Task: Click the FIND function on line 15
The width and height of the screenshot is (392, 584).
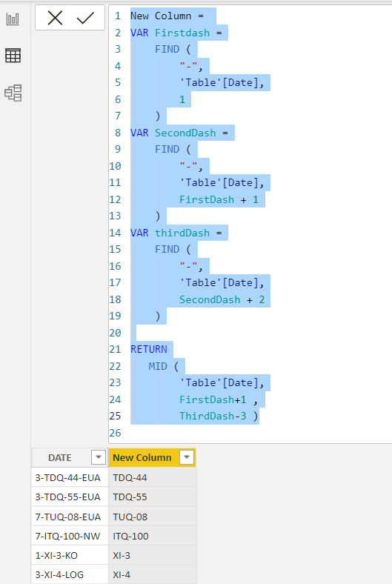Action: point(167,249)
